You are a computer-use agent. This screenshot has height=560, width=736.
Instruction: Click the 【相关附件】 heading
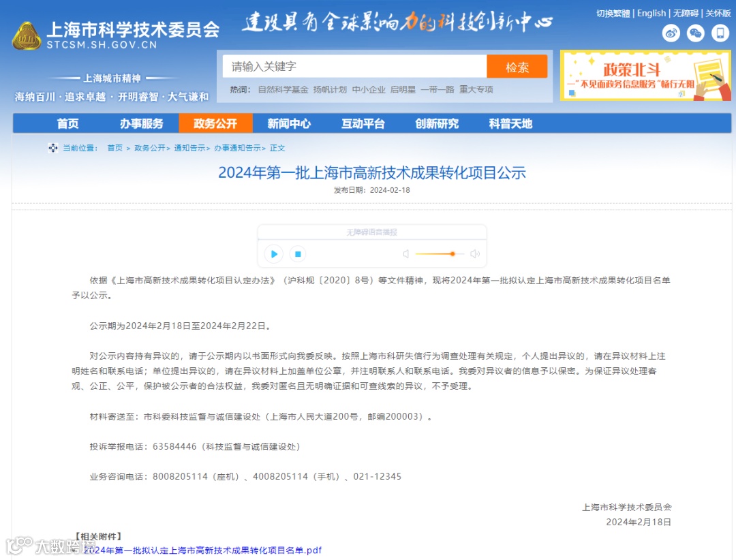98,536
